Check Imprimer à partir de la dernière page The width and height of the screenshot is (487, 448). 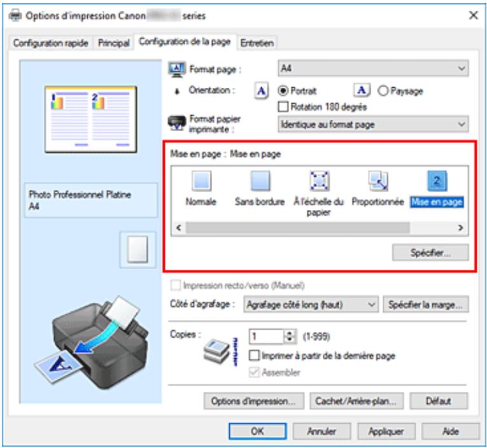(x=254, y=356)
